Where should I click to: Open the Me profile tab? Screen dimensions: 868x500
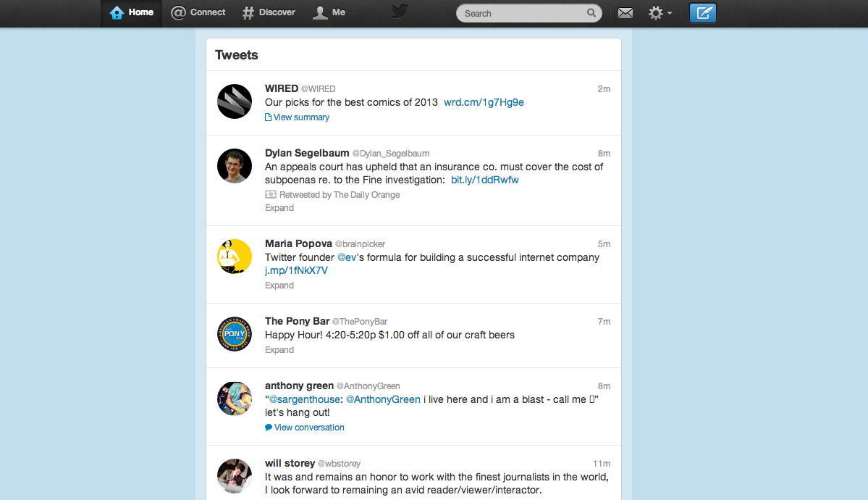pyautogui.click(x=329, y=13)
